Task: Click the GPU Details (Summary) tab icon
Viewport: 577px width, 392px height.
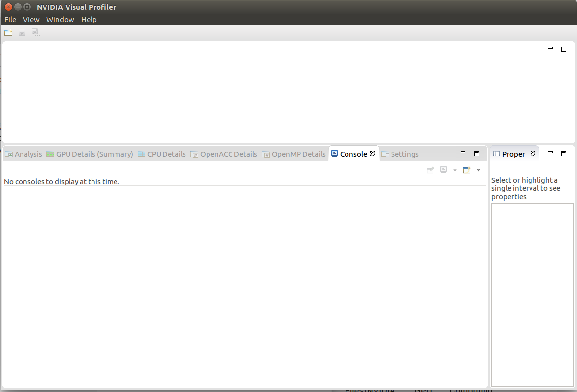Action: [x=49, y=154]
